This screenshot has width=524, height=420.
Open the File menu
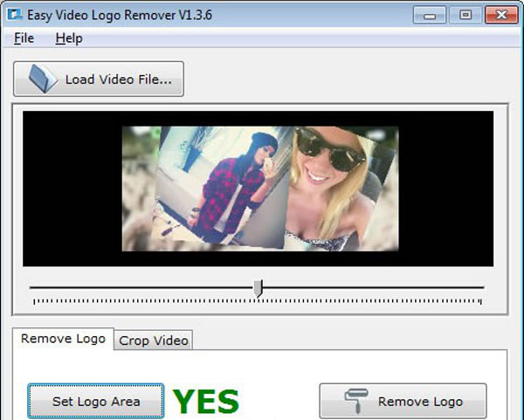(x=24, y=38)
